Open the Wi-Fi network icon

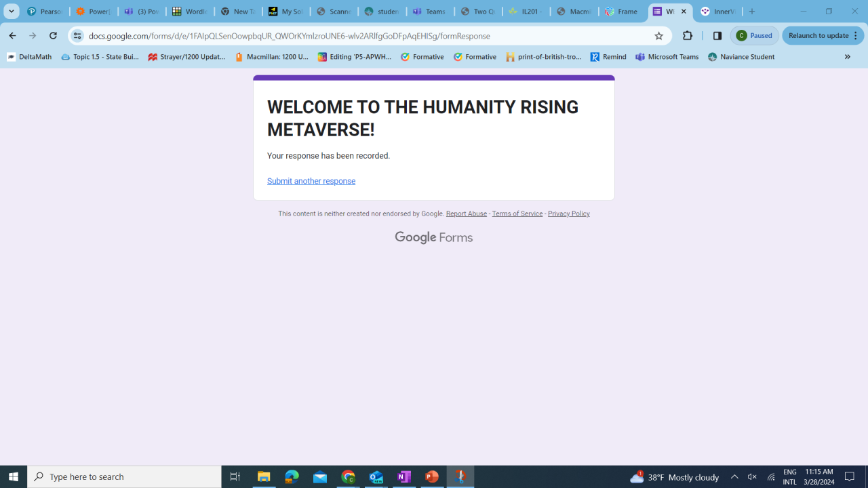click(771, 477)
